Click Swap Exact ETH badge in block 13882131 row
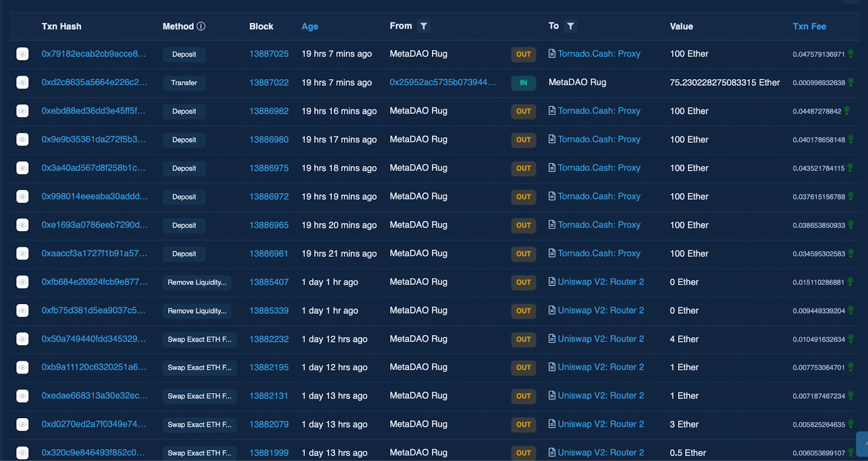This screenshot has height=461, width=868. (x=200, y=396)
